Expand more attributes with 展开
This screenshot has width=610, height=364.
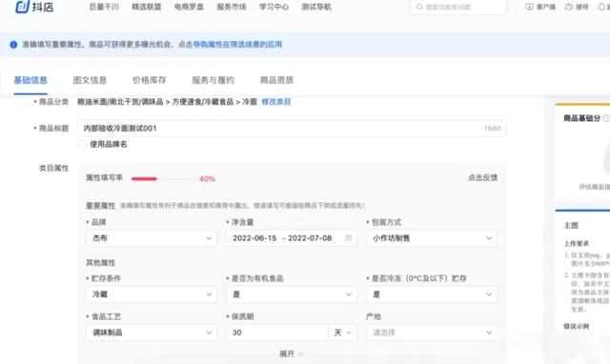tap(291, 354)
